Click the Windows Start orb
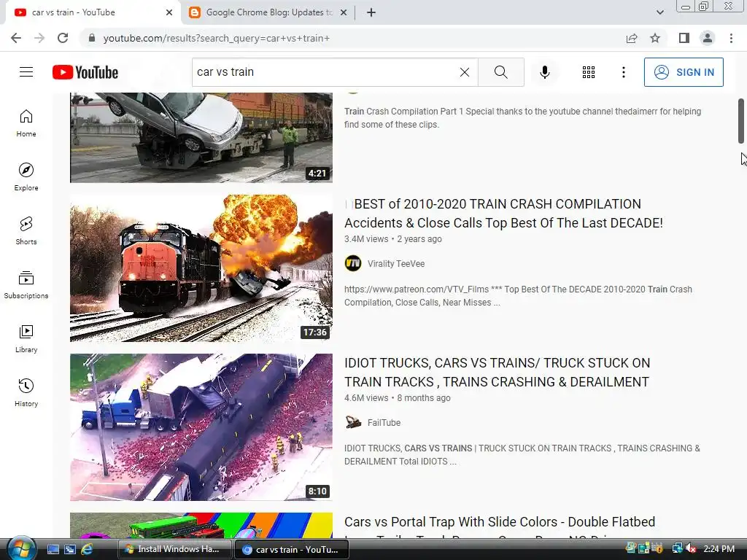 [20, 548]
